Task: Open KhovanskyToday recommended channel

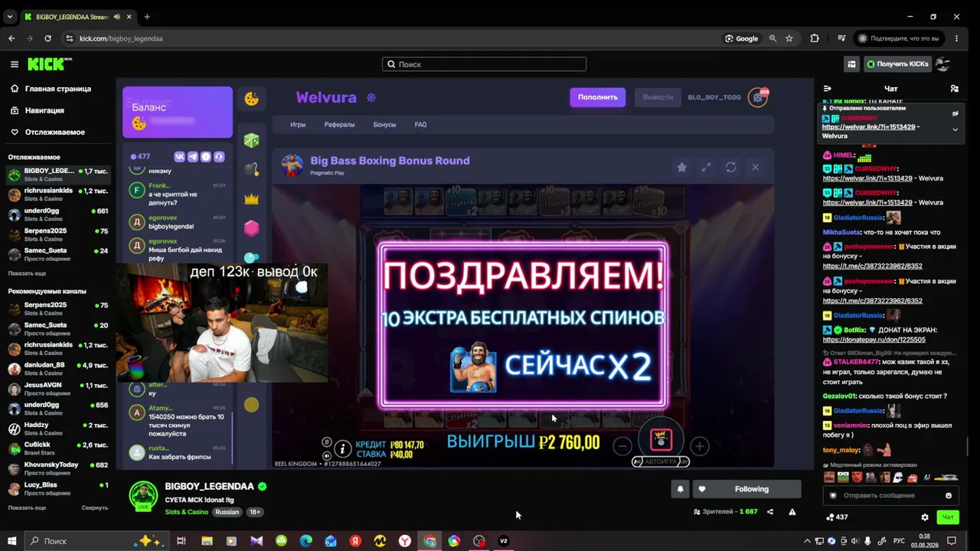Action: tap(58, 468)
